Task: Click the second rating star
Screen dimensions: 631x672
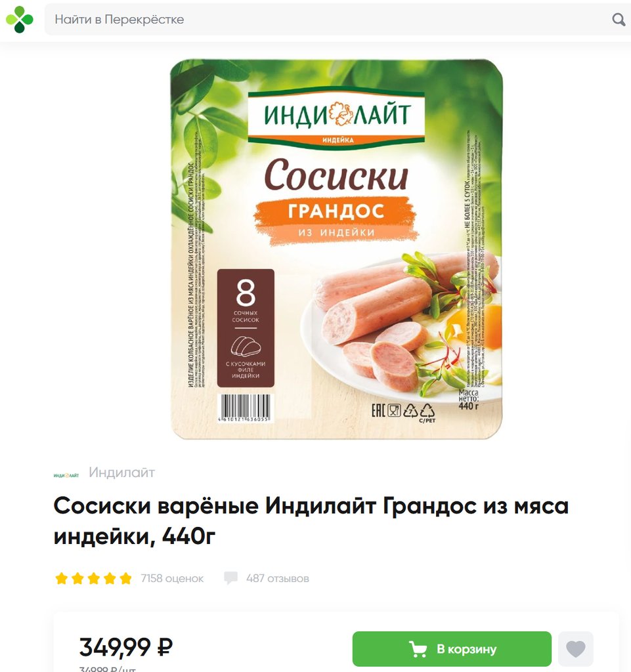Action: tap(77, 578)
